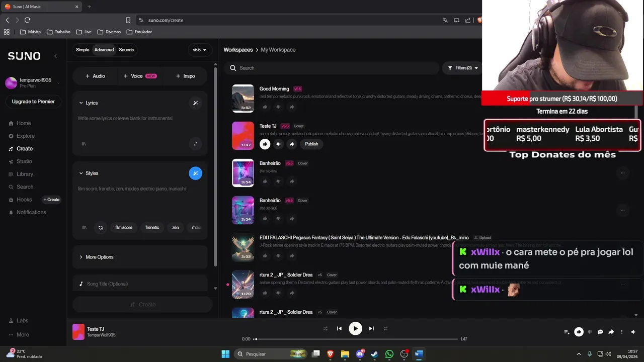
Task: Select the Advanced mode tab
Action: pos(104,50)
